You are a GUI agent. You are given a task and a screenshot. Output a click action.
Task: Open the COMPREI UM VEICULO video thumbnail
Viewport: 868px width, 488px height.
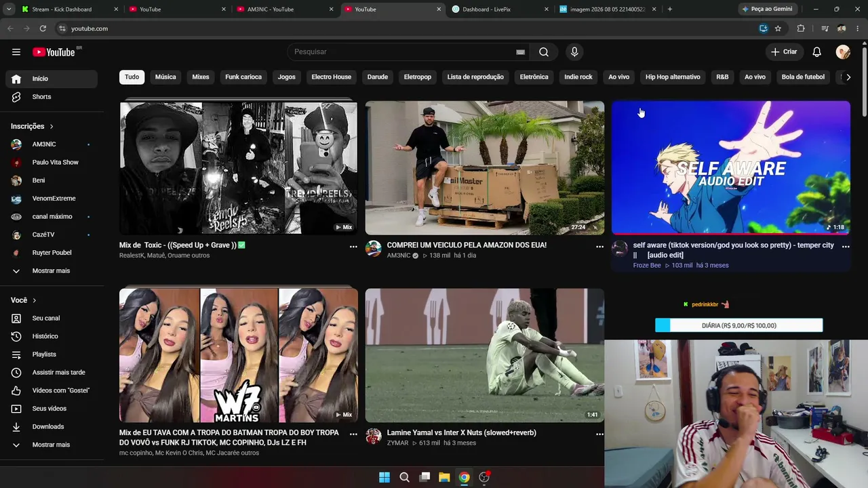485,168
